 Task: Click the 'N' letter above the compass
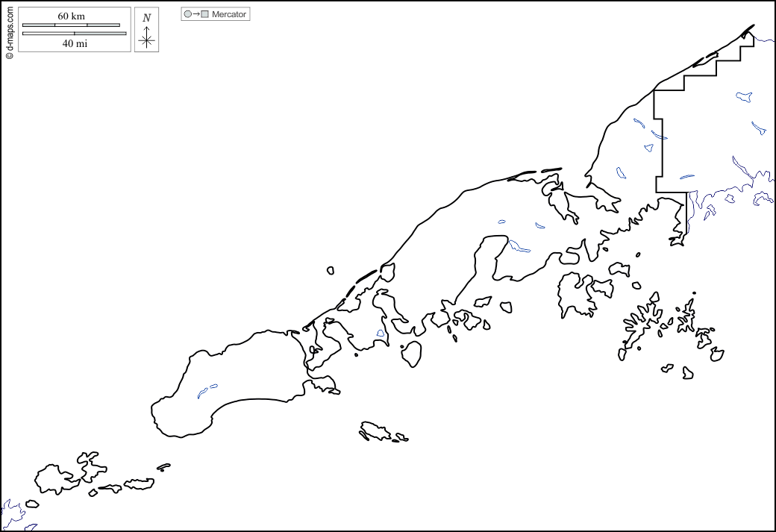(146, 18)
